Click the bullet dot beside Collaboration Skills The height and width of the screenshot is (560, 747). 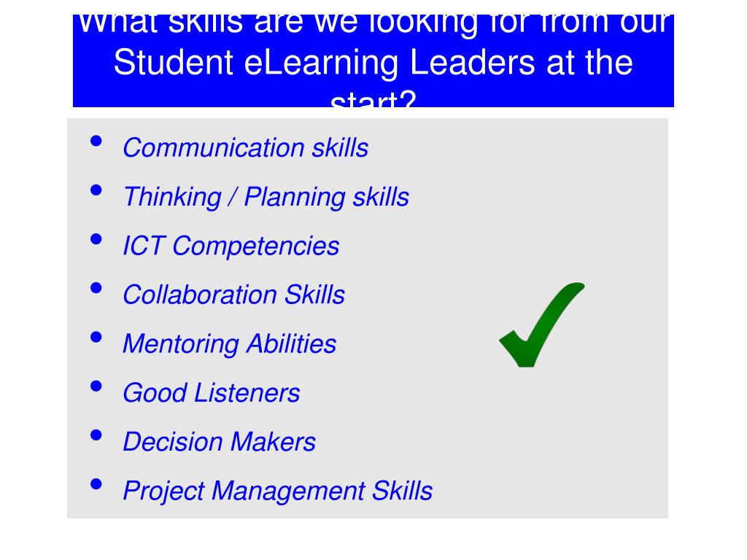[x=96, y=288]
